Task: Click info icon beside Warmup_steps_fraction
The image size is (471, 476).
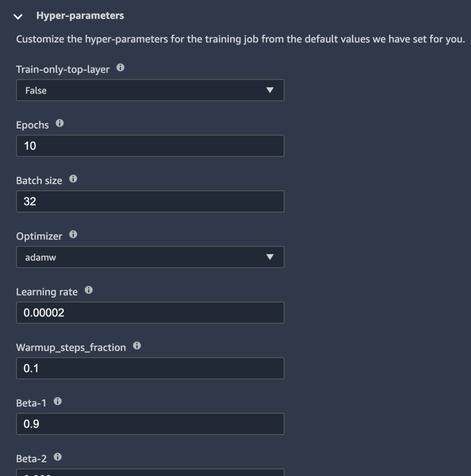Action: pyautogui.click(x=137, y=346)
